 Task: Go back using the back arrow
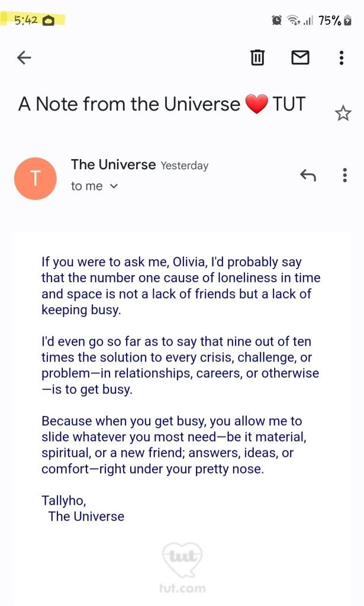tap(24, 57)
